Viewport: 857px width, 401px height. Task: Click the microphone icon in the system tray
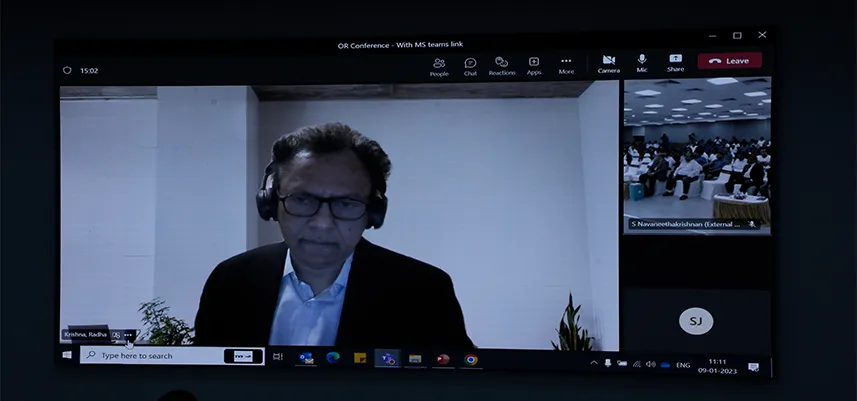point(608,363)
